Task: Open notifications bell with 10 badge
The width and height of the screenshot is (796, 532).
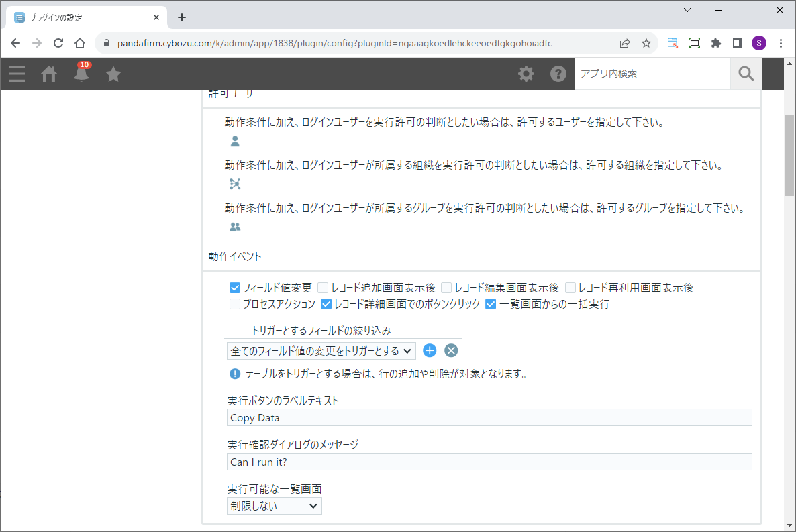Action: tap(81, 74)
